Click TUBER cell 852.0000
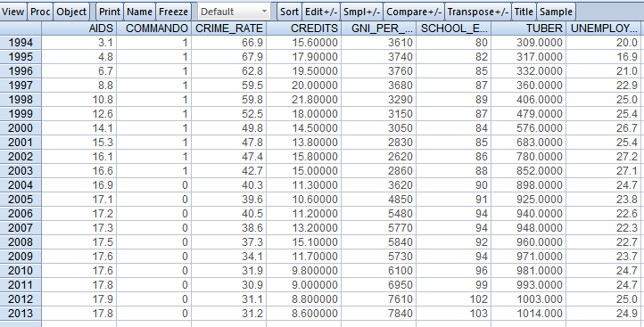 point(528,171)
